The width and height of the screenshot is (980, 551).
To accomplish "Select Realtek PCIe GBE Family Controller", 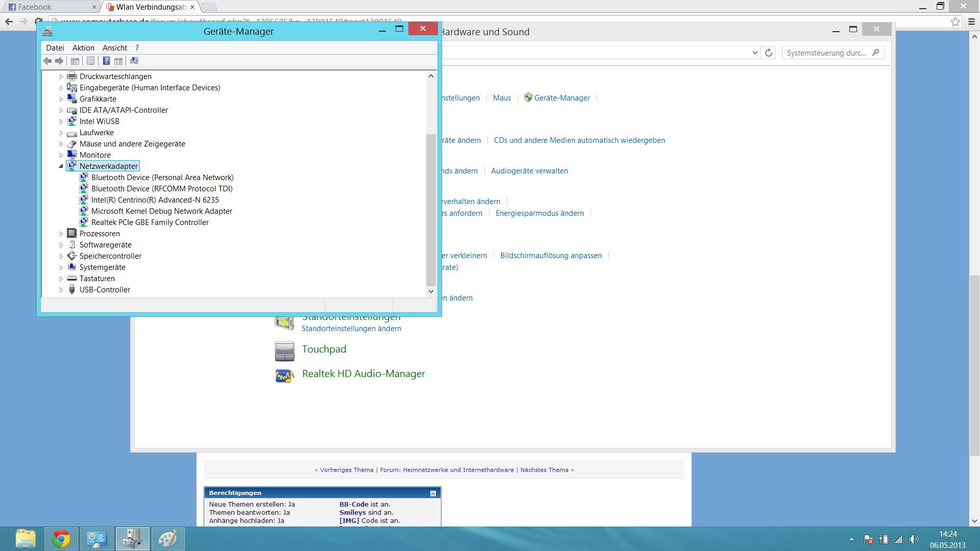I will [150, 222].
